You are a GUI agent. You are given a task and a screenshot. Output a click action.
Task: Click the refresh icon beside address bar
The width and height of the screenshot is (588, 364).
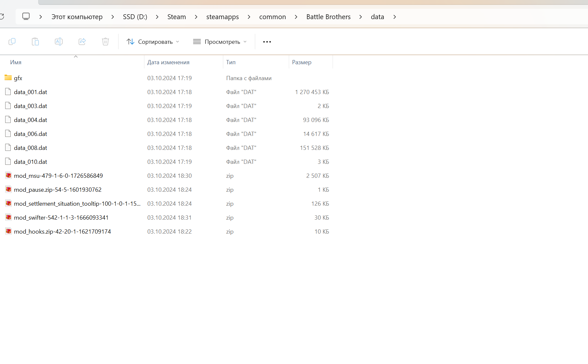point(2,17)
